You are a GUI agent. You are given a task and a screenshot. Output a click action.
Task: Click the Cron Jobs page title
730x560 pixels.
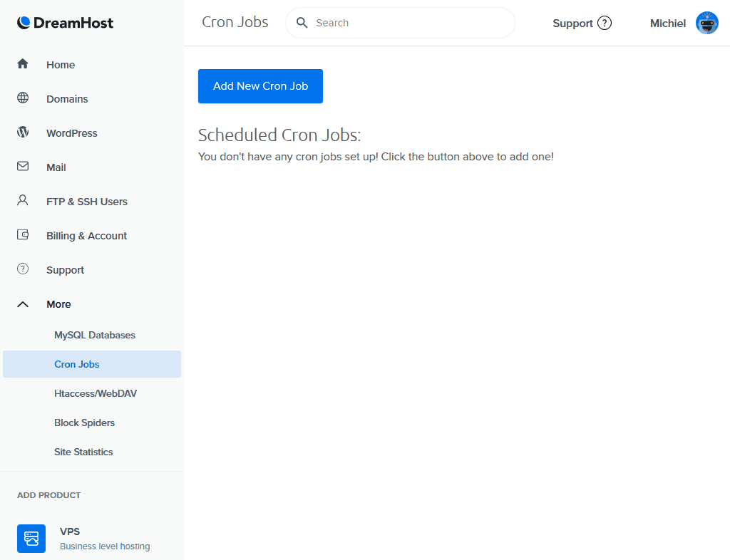235,22
